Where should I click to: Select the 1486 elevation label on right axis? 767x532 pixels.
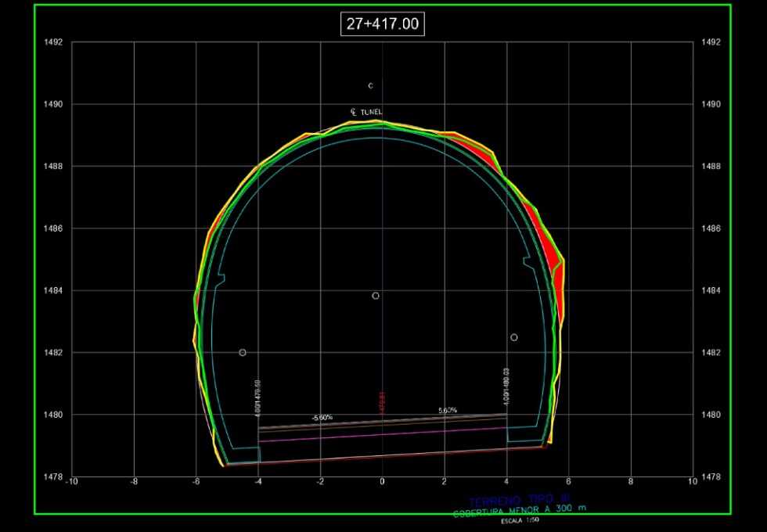[x=711, y=228]
